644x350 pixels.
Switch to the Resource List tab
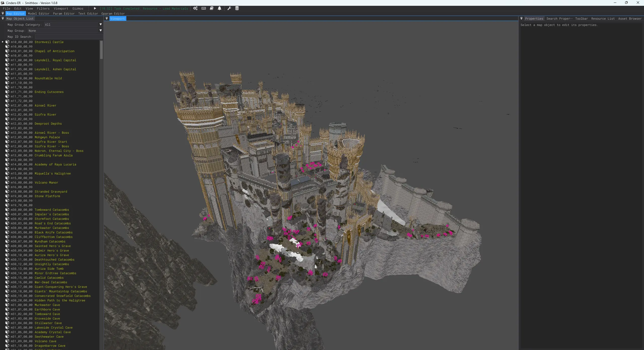603,19
